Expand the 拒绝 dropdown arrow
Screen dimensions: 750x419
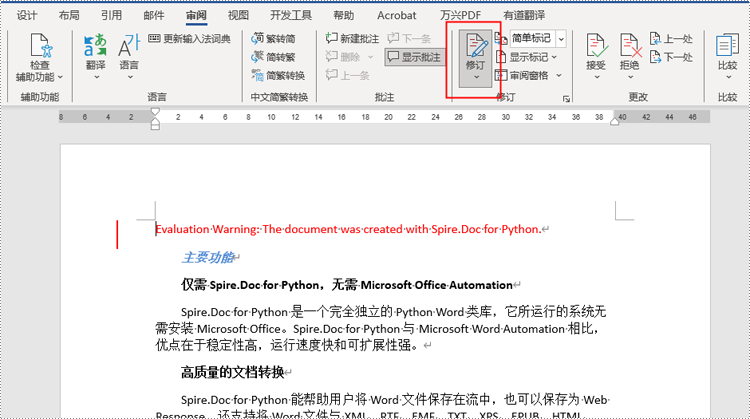pos(630,77)
